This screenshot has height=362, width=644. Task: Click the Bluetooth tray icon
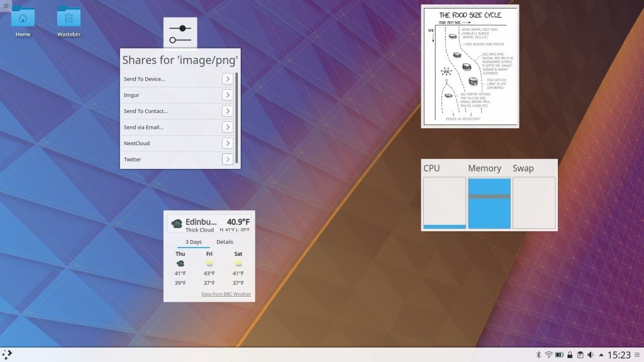click(x=538, y=355)
